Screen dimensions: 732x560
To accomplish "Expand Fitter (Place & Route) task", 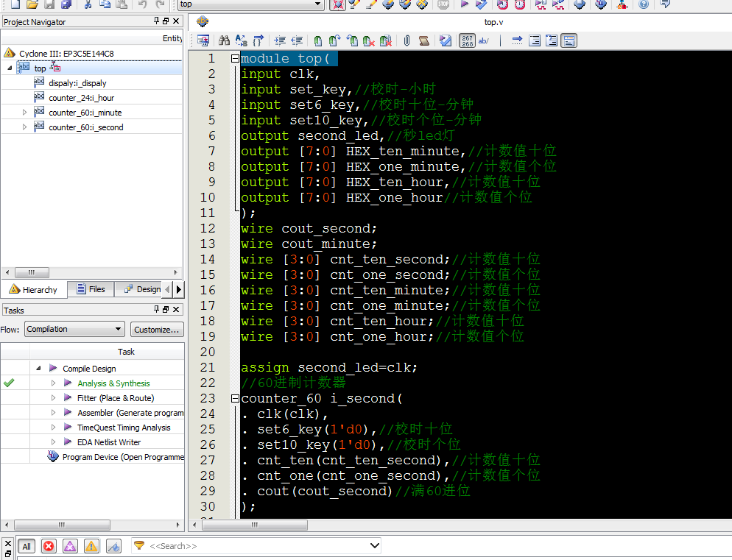I will 53,398.
